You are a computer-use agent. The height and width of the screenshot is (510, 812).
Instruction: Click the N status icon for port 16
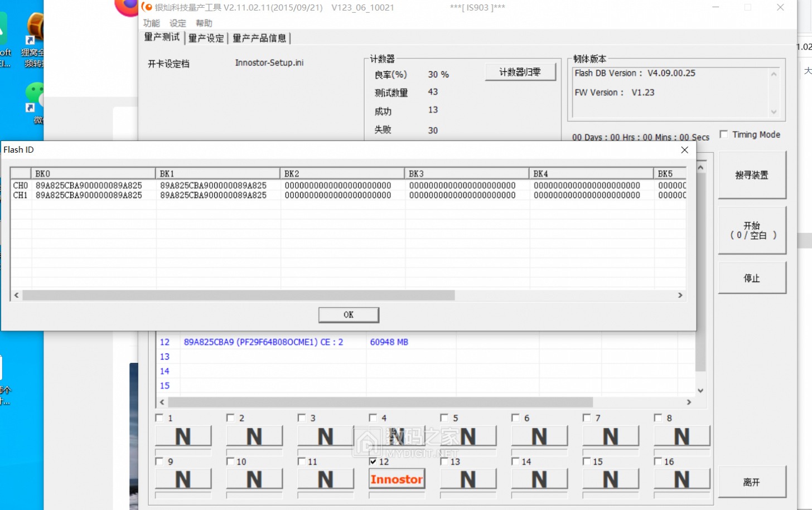click(x=681, y=479)
